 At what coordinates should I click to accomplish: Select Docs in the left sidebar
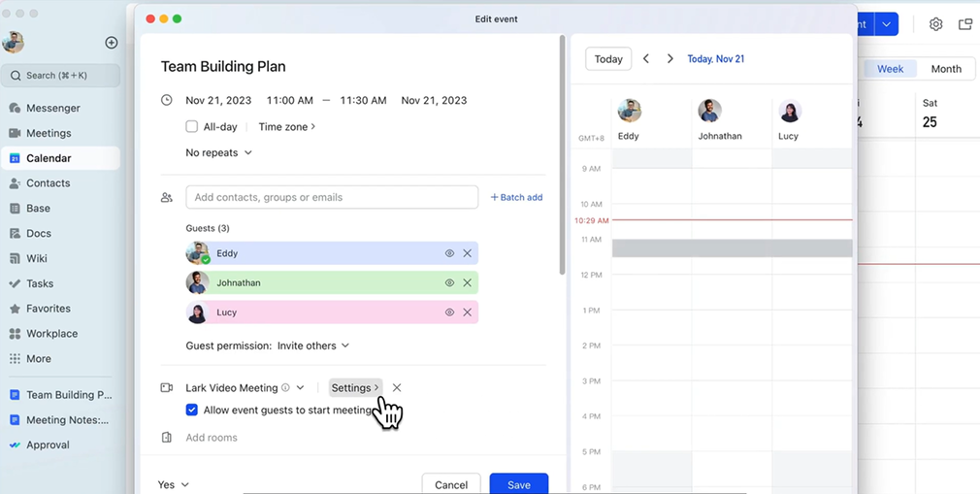[x=38, y=233]
